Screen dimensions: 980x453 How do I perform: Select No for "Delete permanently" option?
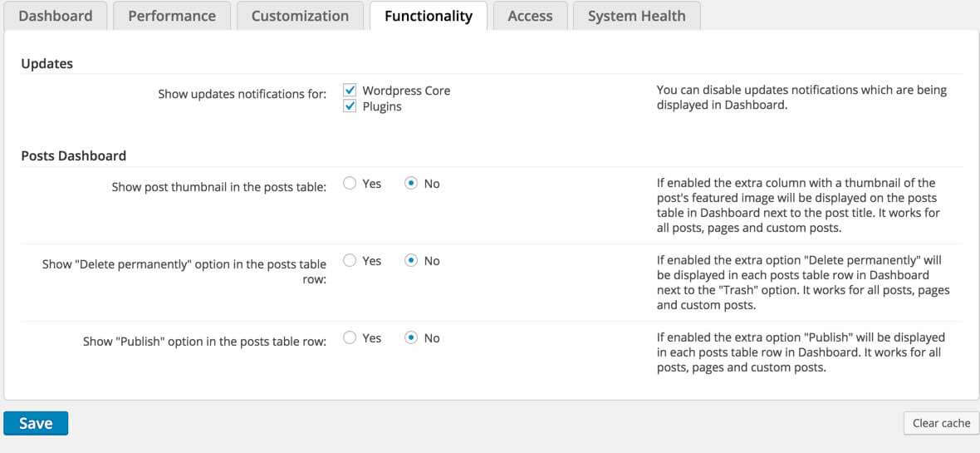411,261
